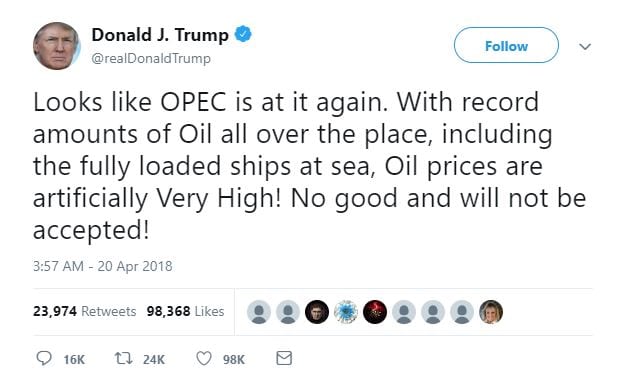Follow the account with the Follow button
Viewport: 629px width, 390px height.
tap(506, 45)
